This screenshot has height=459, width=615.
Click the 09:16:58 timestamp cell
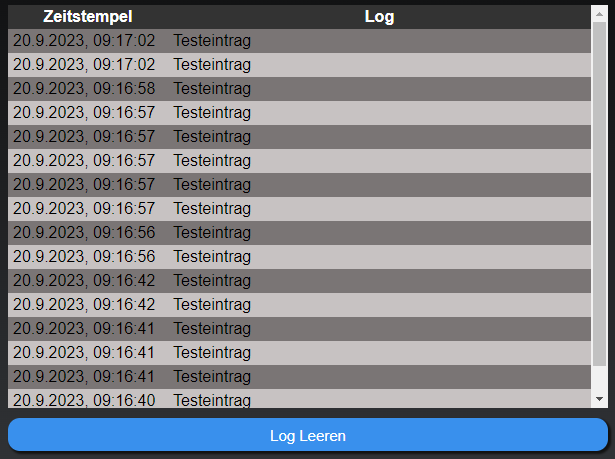(84, 89)
